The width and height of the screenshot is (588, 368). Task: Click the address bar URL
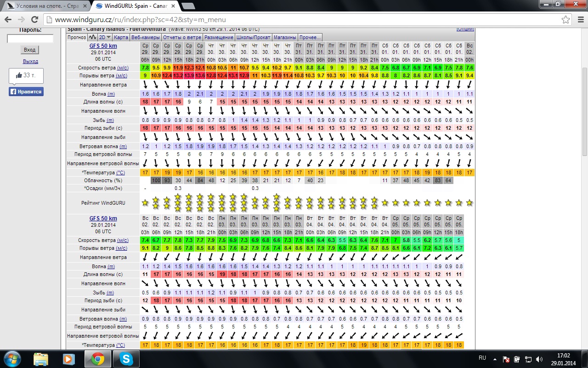pos(141,20)
